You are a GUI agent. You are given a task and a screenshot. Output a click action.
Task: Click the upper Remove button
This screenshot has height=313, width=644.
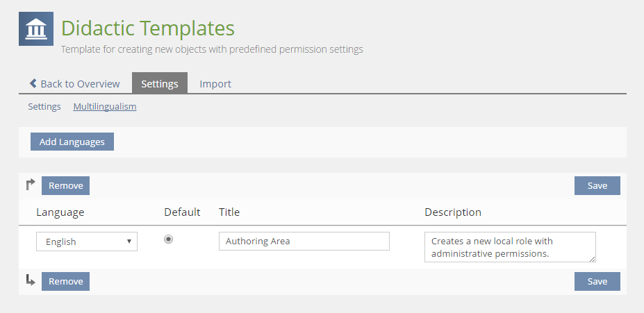[66, 185]
